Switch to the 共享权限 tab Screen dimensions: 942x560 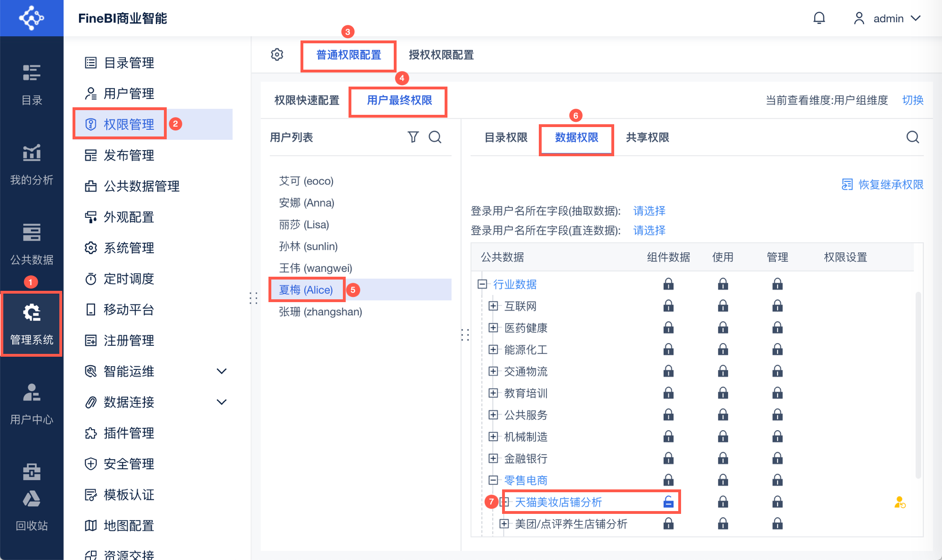647,137
